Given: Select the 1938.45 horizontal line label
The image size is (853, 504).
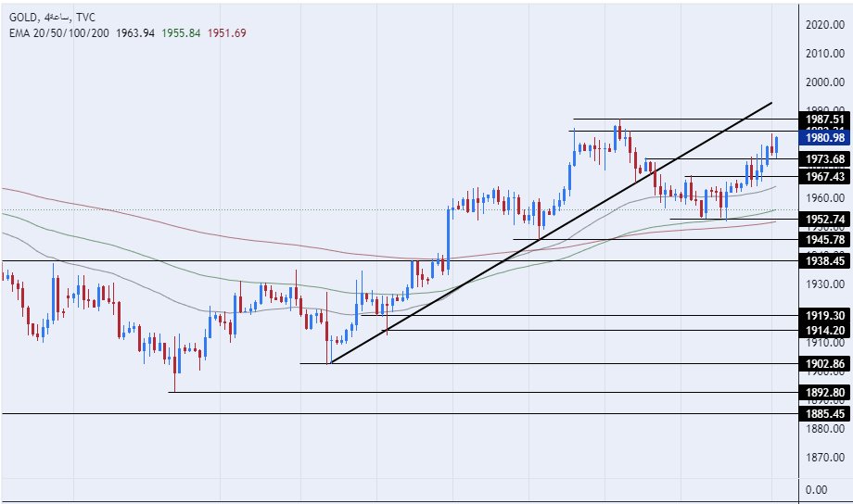Looking at the screenshot, I should tap(823, 261).
